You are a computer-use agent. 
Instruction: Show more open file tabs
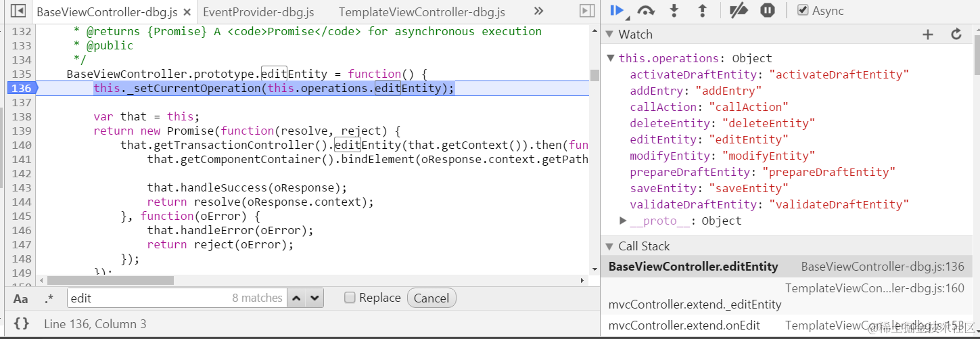(539, 11)
